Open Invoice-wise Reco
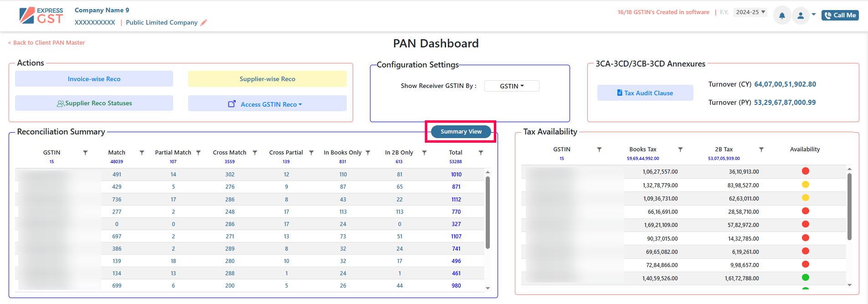Viewport: 868px width, 304px height. tap(94, 79)
